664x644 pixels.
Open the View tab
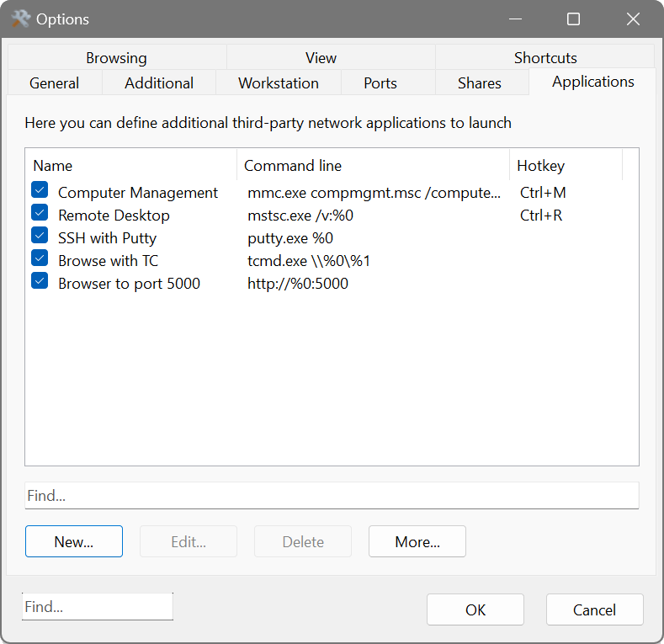(x=321, y=58)
